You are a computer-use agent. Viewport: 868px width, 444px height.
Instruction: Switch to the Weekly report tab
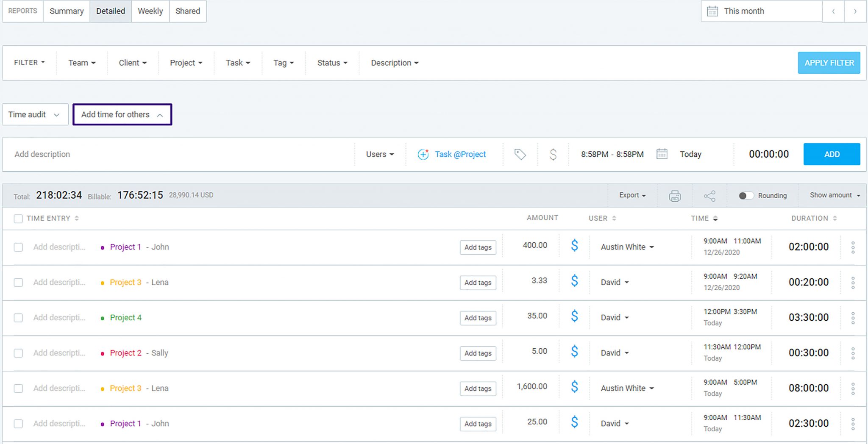click(x=150, y=11)
